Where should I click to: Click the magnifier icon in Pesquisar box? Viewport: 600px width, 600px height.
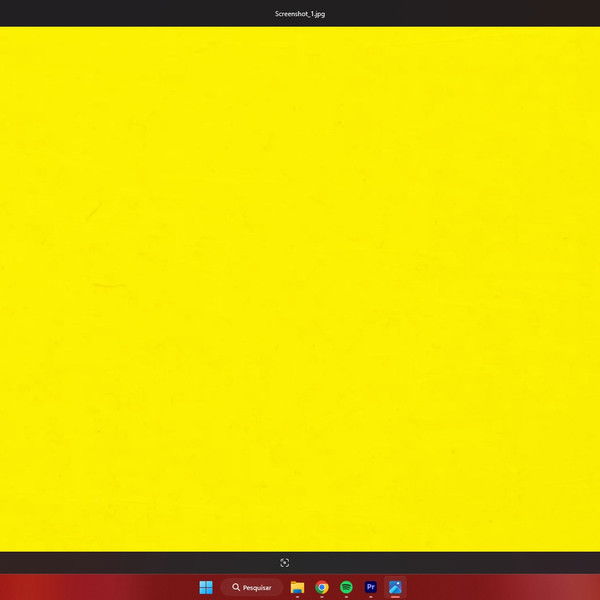(x=236, y=588)
